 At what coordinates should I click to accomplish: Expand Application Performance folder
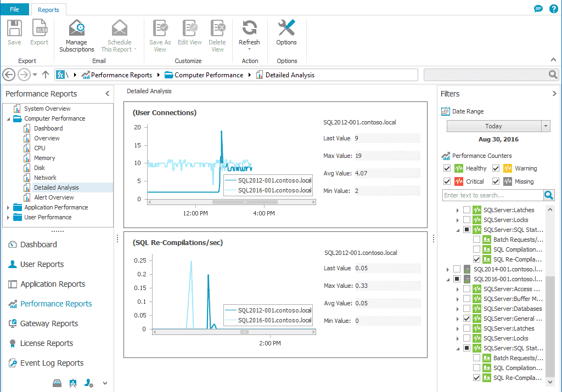pos(8,207)
